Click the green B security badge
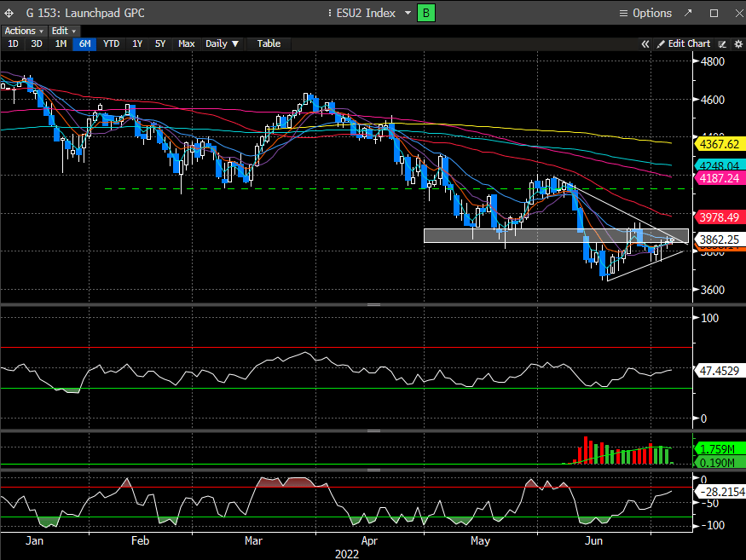 [x=425, y=13]
